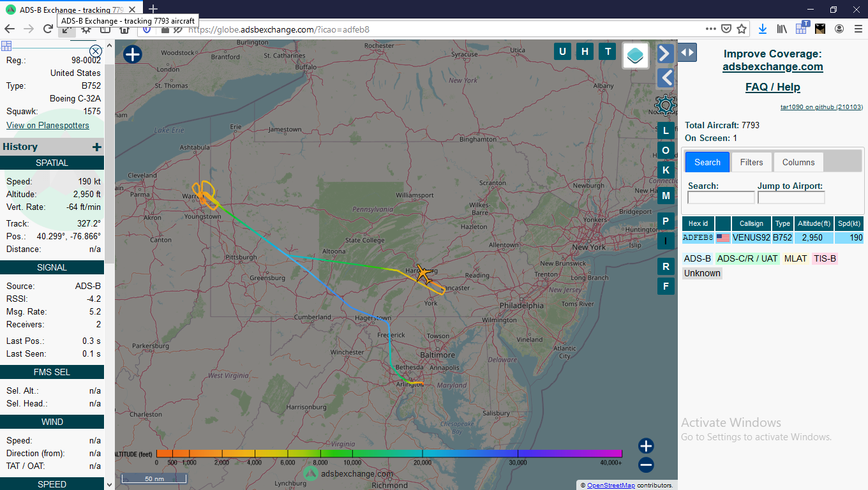Screen dimensions: 868x490
Task: Sort table by Hex id column
Action: [x=698, y=223]
